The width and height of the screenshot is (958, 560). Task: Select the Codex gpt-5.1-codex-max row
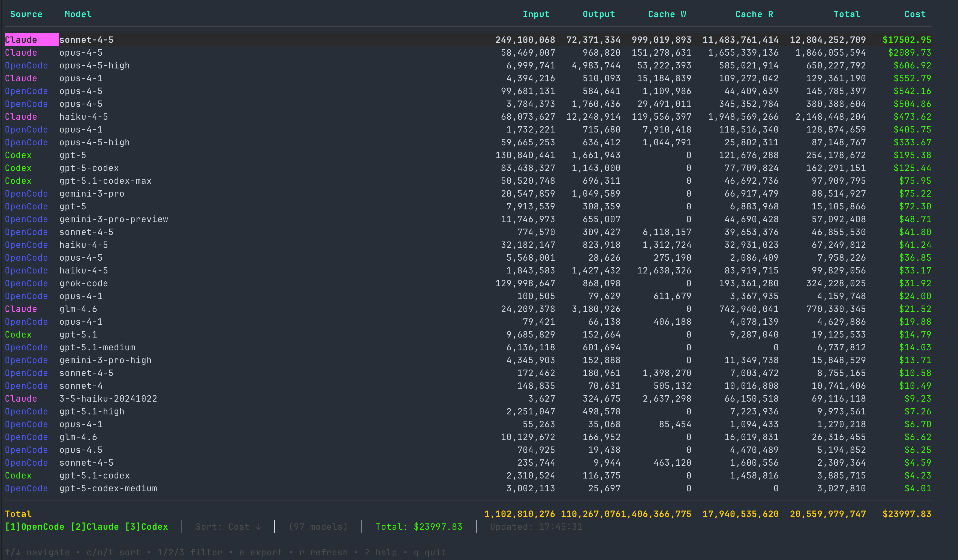[105, 181]
